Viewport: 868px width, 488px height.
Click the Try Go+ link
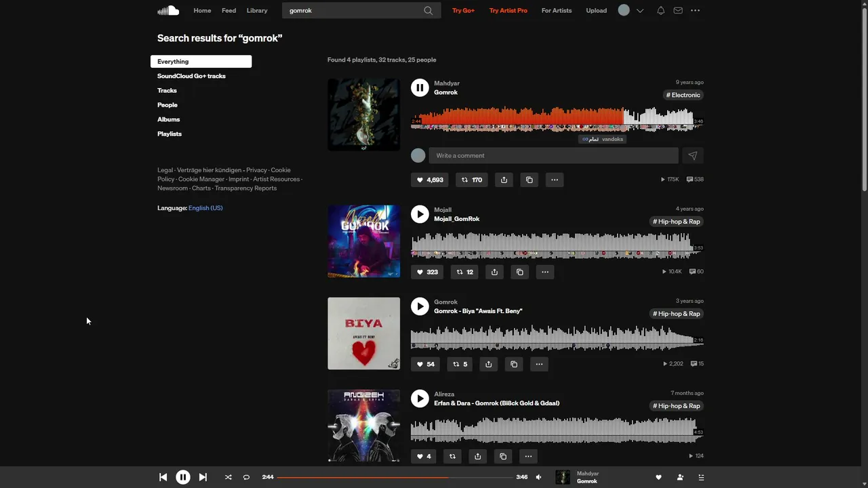pyautogui.click(x=463, y=10)
